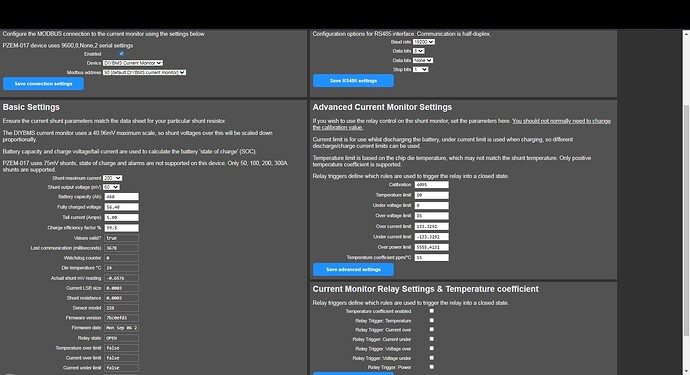This screenshot has height=375, width=690.
Task: Click the Watchdog counter value field
Action: pyautogui.click(x=121, y=258)
